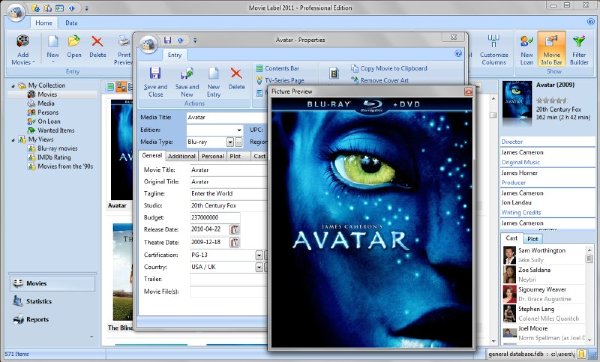Click Movies navigation pane button
The width and height of the screenshot is (600, 362).
point(52,284)
